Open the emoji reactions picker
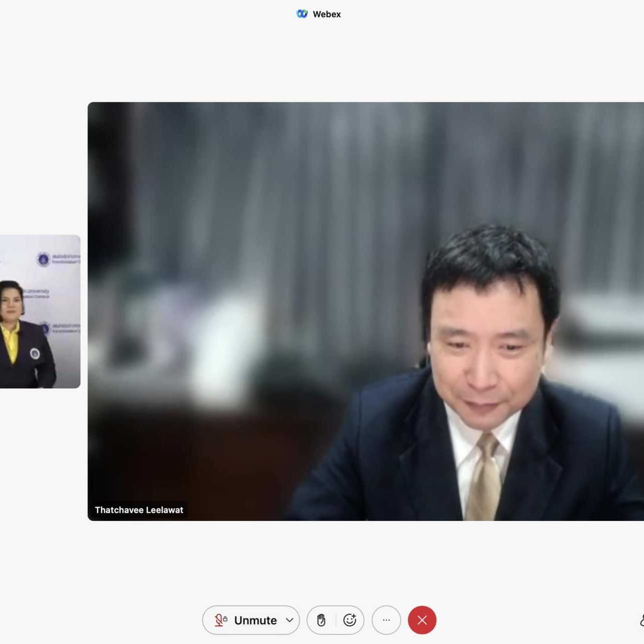 coord(350,620)
